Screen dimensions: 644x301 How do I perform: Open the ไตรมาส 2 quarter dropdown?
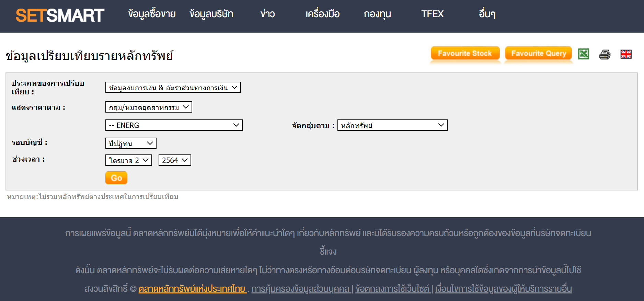tap(128, 160)
